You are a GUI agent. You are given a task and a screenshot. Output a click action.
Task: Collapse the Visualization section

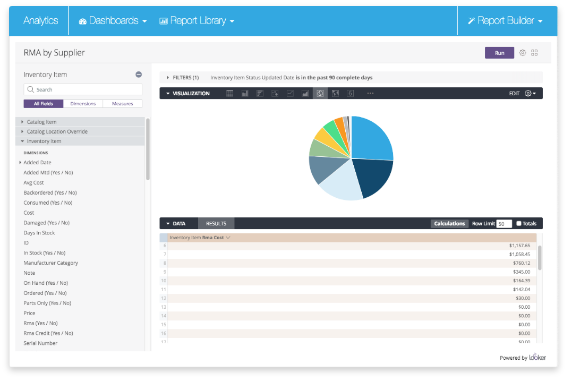point(168,93)
